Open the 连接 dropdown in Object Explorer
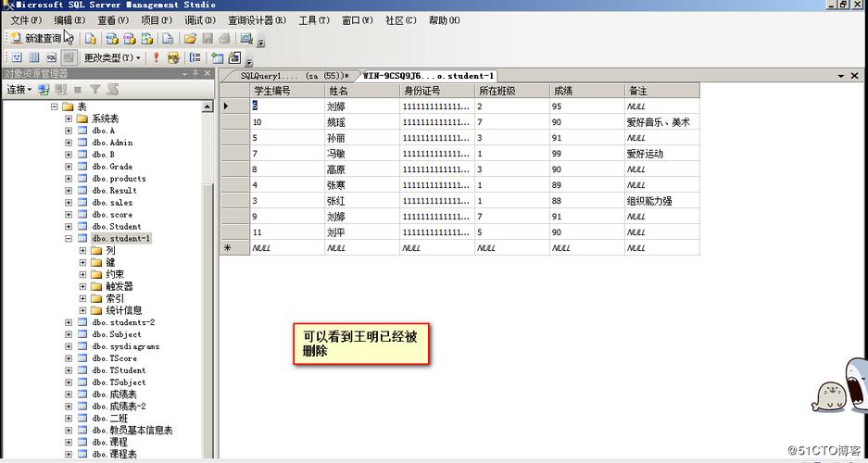868x463 pixels. pos(19,90)
